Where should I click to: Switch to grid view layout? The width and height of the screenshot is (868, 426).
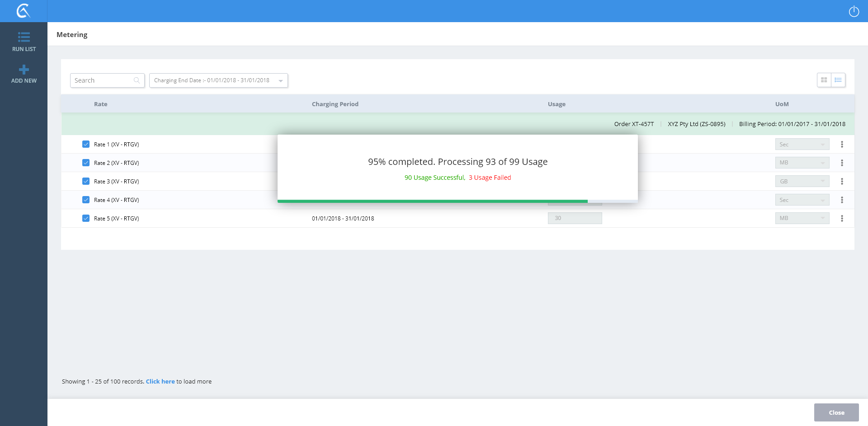[824, 80]
